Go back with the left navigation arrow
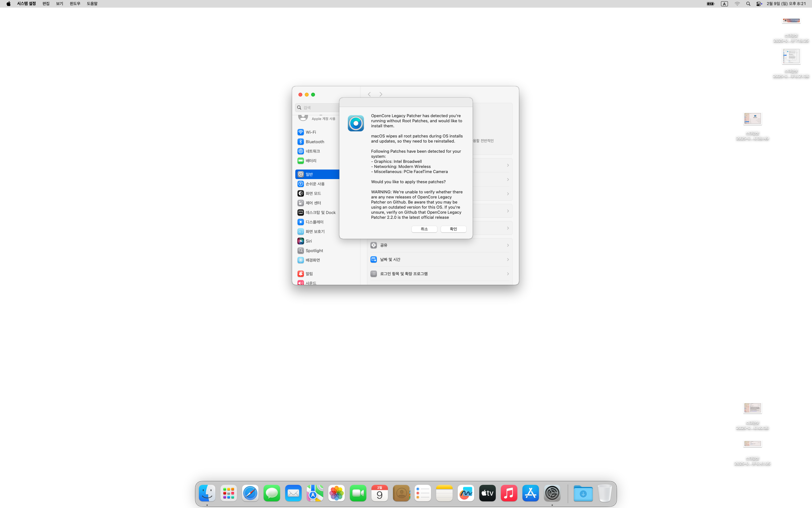The height and width of the screenshot is (508, 812). coord(369,94)
